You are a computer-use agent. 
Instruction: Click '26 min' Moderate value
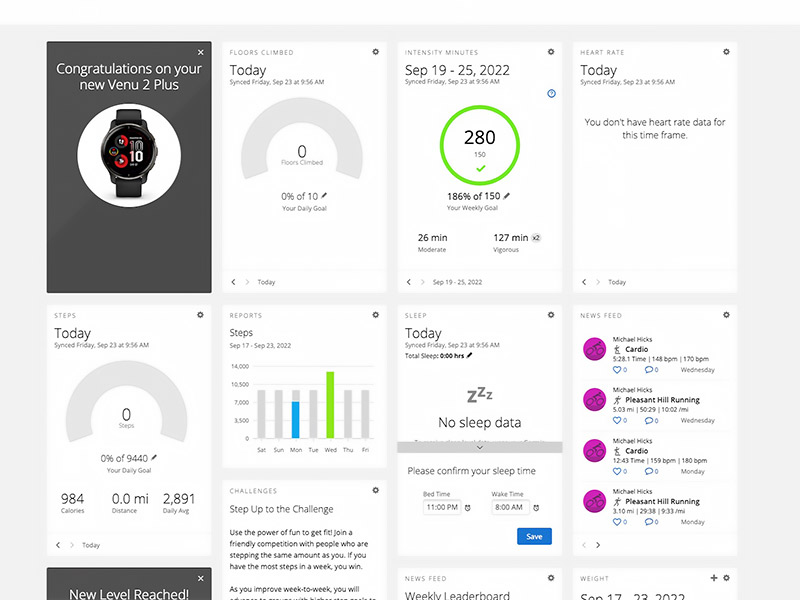[432, 238]
